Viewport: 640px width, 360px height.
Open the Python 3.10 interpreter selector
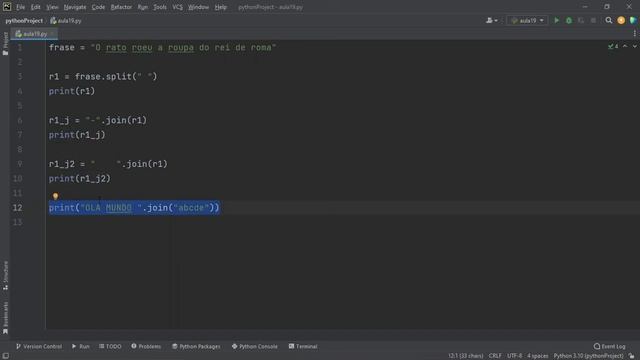[x=588, y=356]
